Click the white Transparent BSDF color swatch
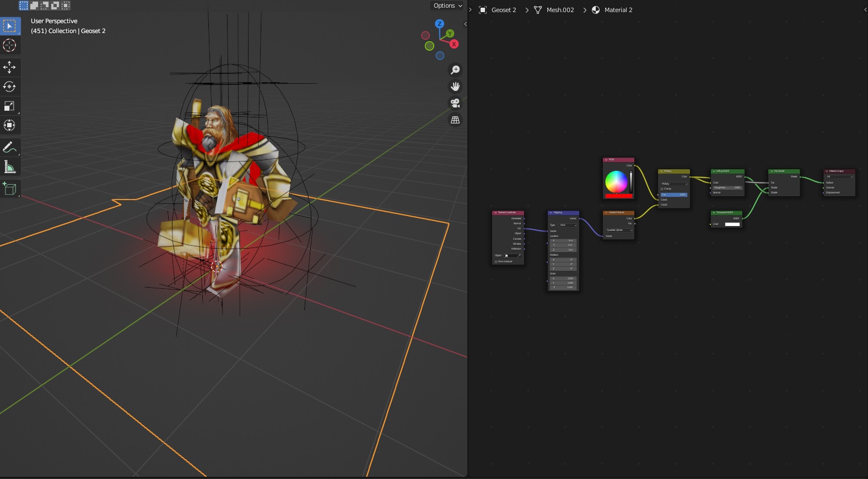Image resolution: width=868 pixels, height=479 pixels. tap(732, 224)
